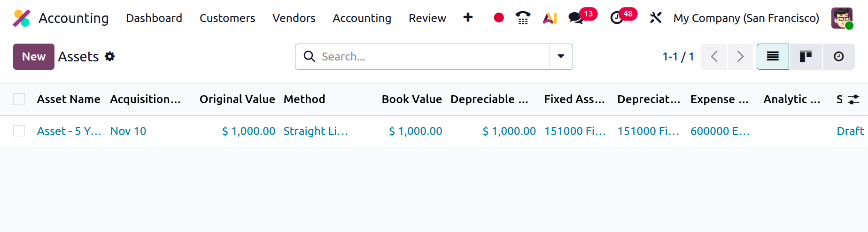Click the Accounting app logo icon
868x232 pixels.
[22, 18]
